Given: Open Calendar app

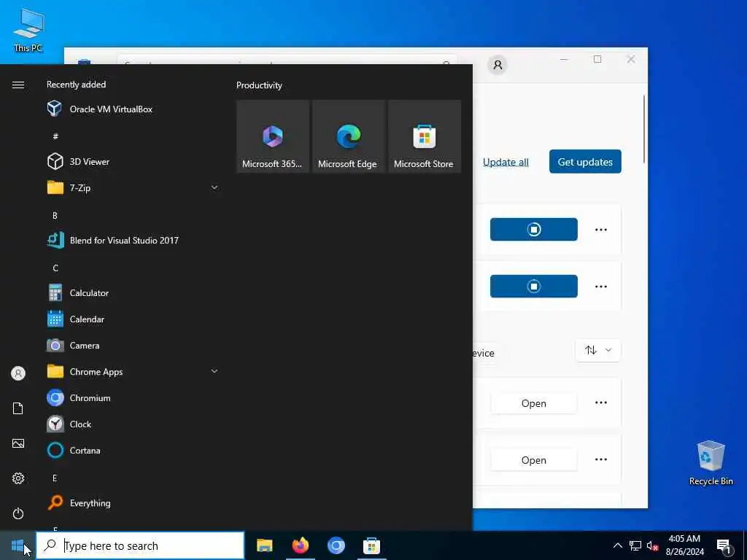Looking at the screenshot, I should (x=133, y=319).
